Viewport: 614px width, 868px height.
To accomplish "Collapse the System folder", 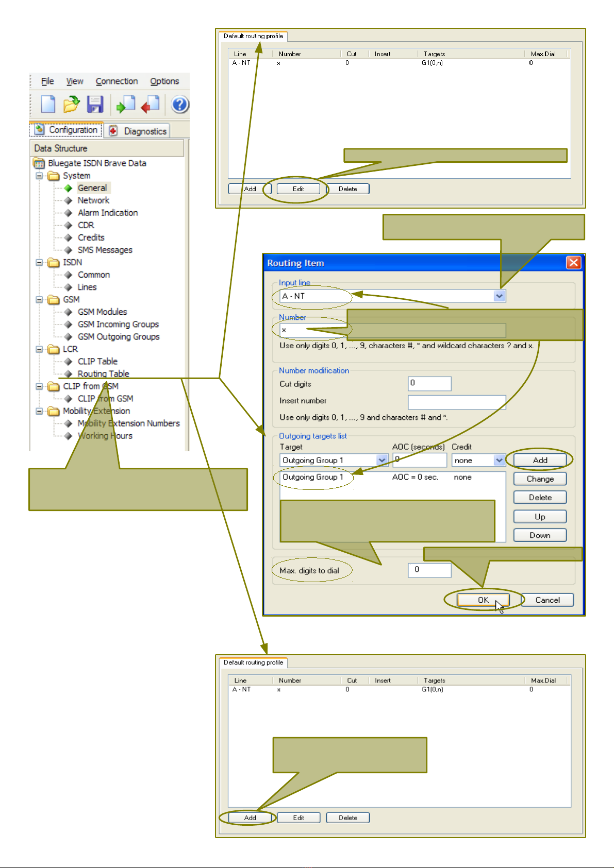I will click(x=39, y=176).
